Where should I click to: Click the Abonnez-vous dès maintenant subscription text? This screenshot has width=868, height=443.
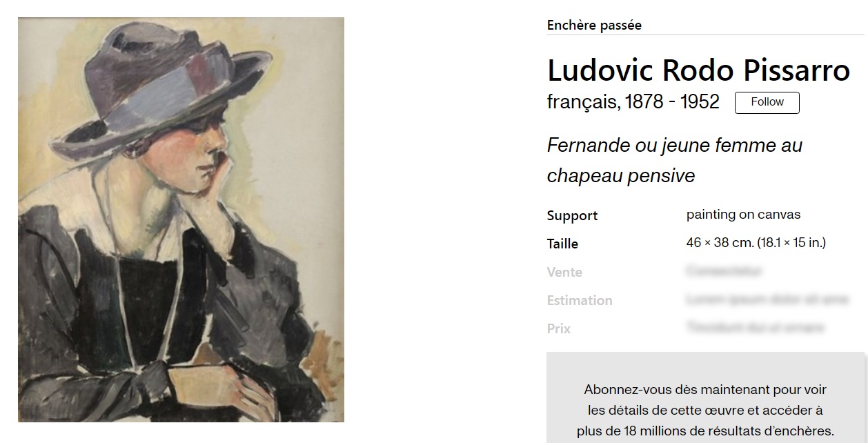(705, 390)
